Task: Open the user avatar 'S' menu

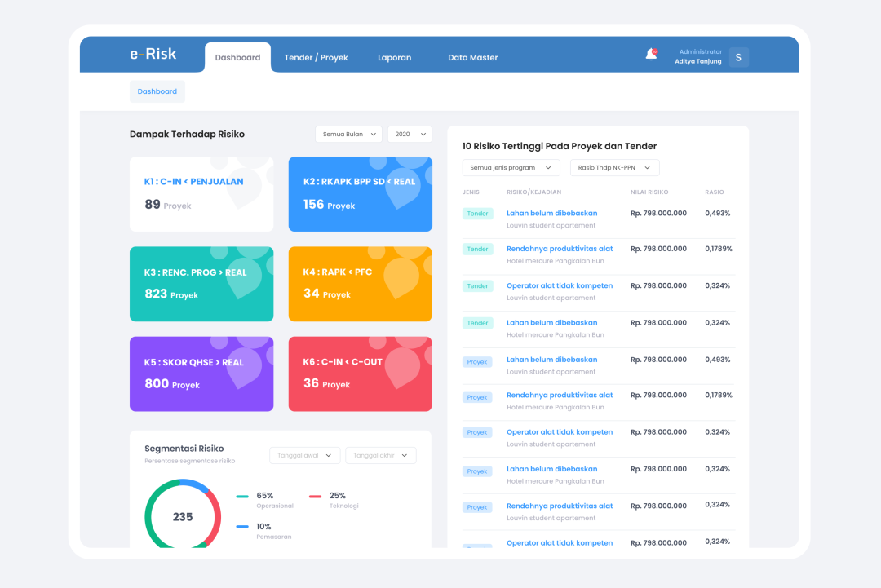Action: (x=738, y=57)
